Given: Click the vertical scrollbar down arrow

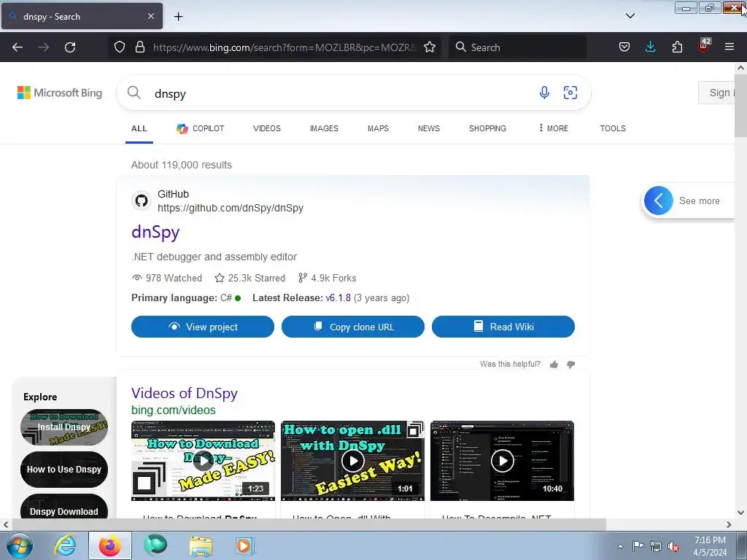Looking at the screenshot, I should point(740,513).
